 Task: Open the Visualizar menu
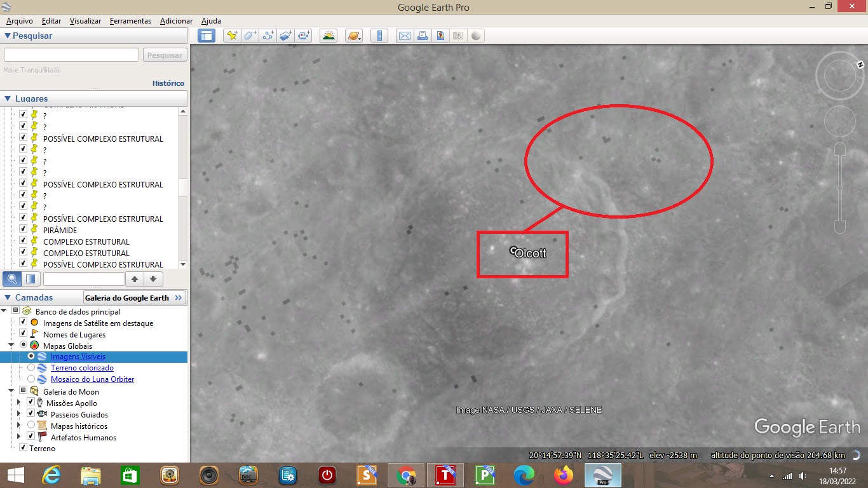click(86, 21)
